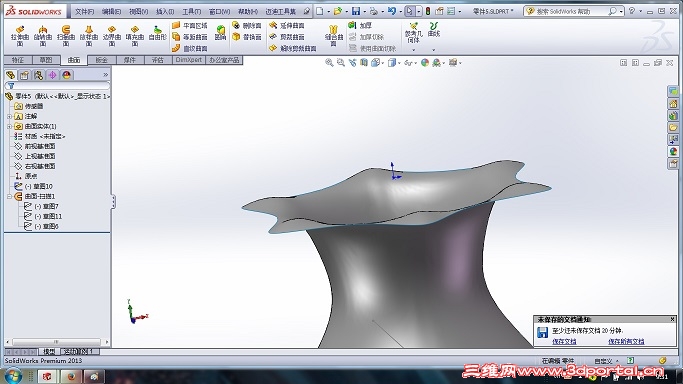The image size is (683, 384).
Task: Open the 插入 (Insert) menu
Action: (x=165, y=11)
